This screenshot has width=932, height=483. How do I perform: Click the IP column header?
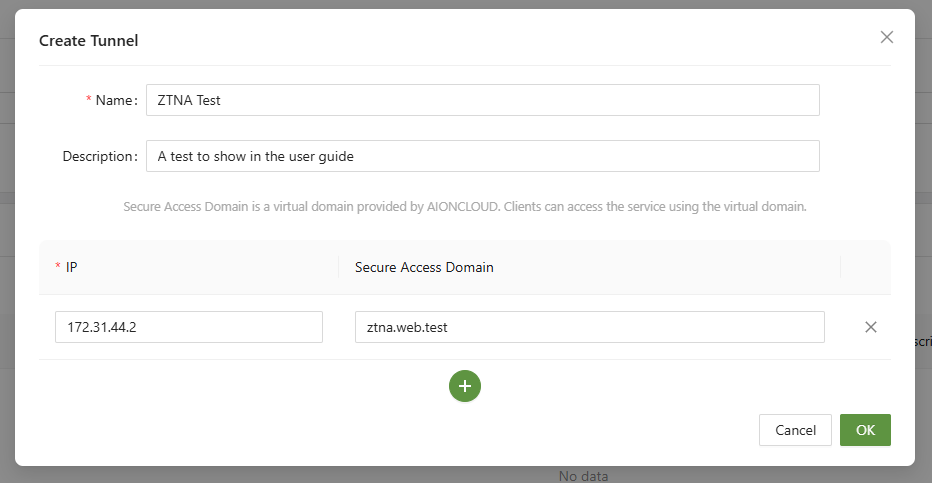tap(72, 267)
